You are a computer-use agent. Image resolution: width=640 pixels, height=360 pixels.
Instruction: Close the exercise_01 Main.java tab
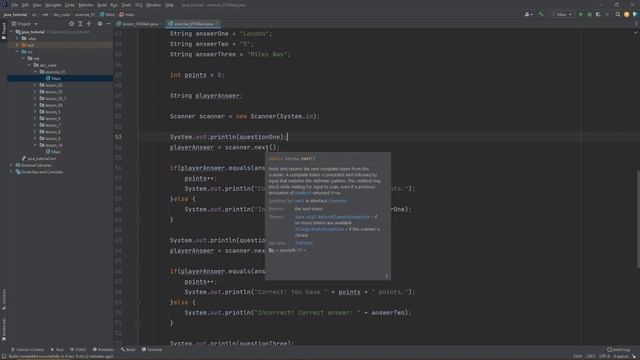tap(217, 24)
